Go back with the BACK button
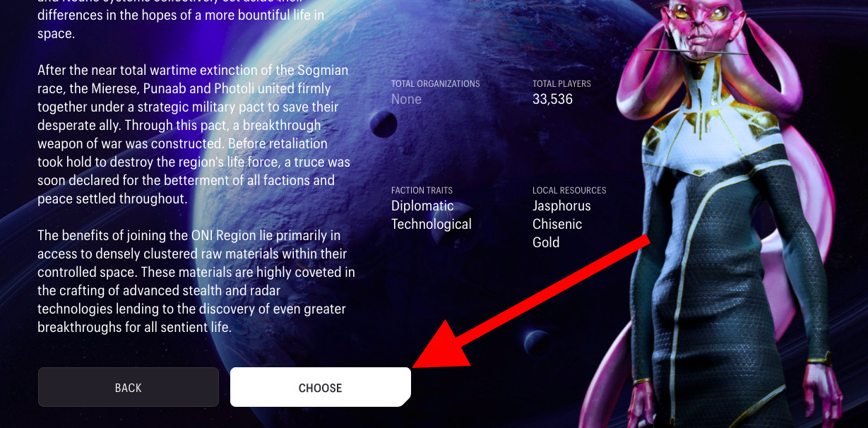The image size is (868, 428). [129, 387]
